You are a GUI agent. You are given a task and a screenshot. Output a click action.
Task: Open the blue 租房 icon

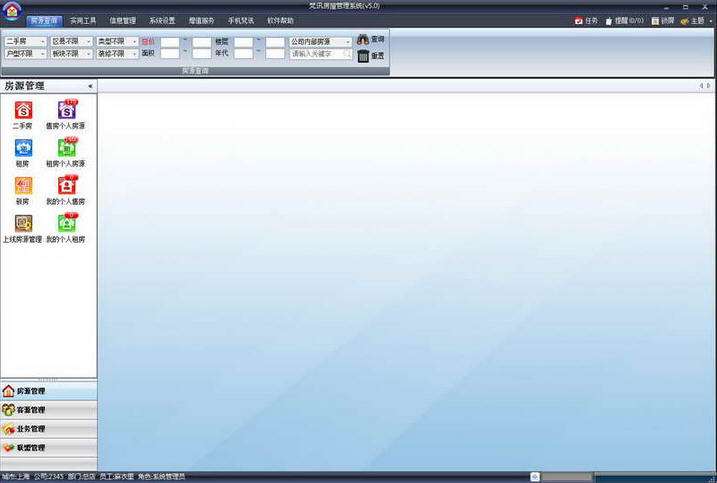(x=23, y=148)
